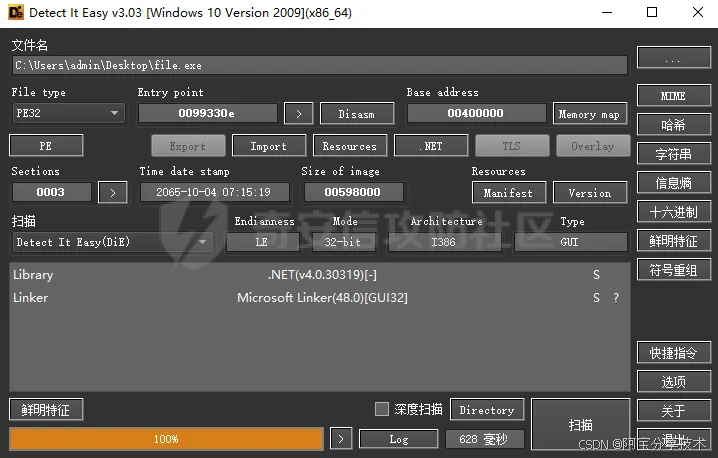Open the 字符串 strings button
The width and height of the screenshot is (718, 458).
tap(674, 154)
